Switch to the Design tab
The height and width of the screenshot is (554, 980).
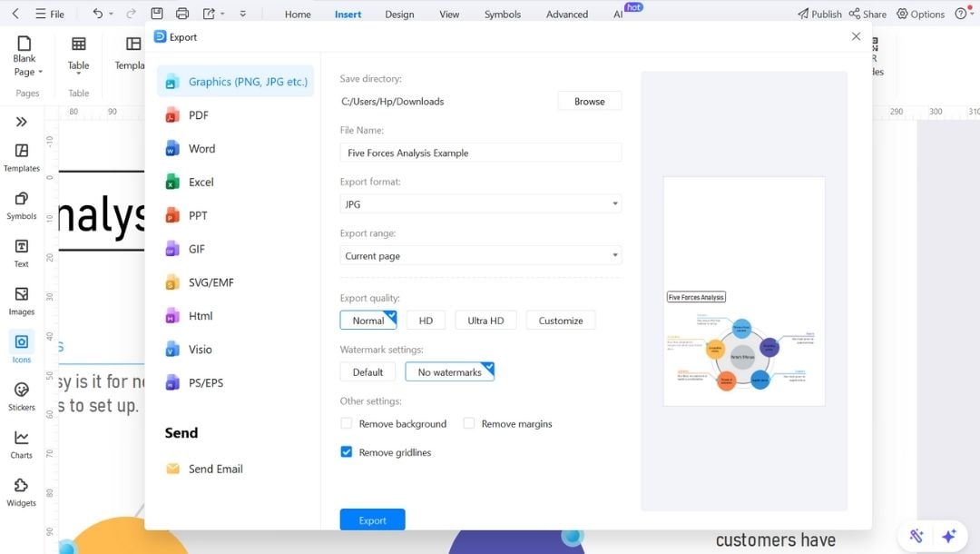pyautogui.click(x=399, y=14)
